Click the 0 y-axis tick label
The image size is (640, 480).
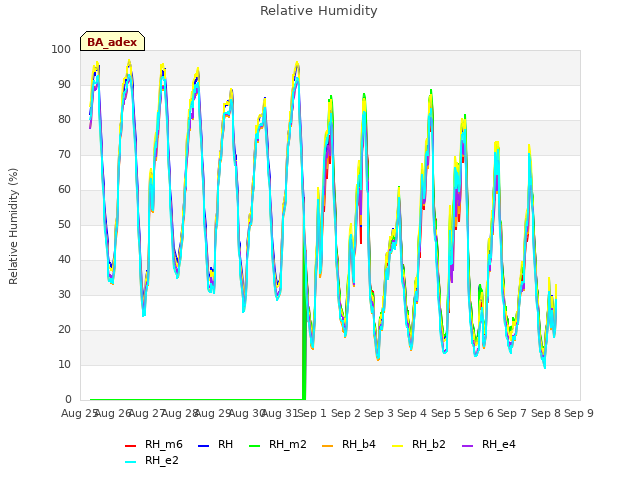(68, 400)
